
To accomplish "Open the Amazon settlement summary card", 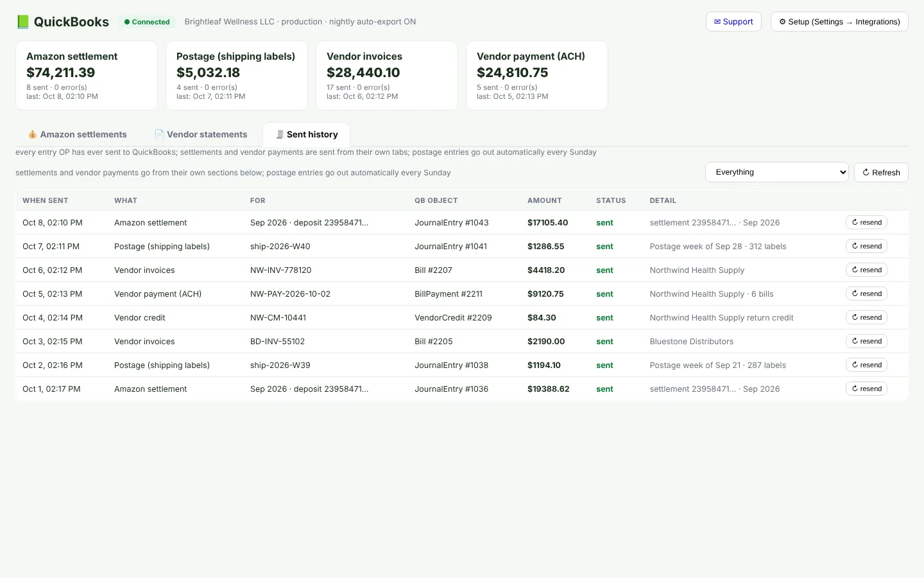I will click(x=87, y=76).
